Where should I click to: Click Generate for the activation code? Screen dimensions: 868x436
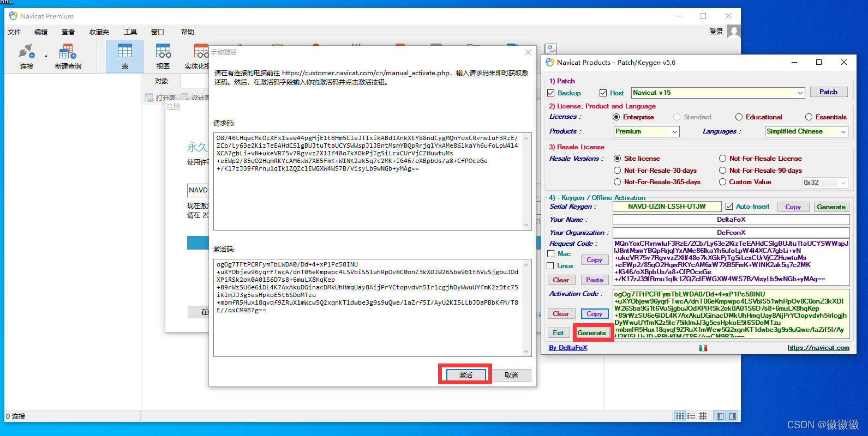coord(592,333)
